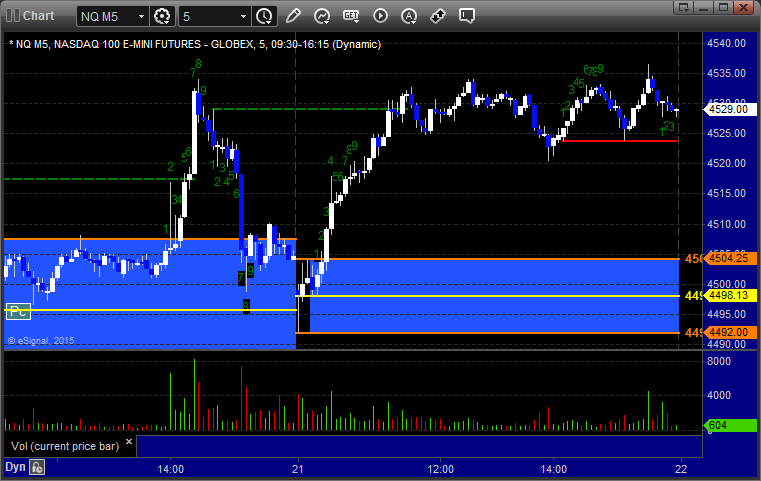Open the symbol settings gear menu
The width and height of the screenshot is (761, 481).
tap(162, 17)
